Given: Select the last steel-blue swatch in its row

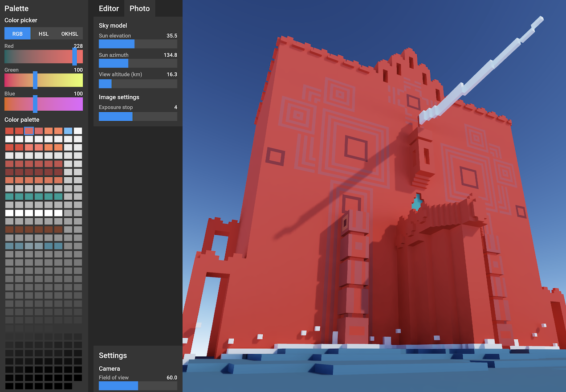Looking at the screenshot, I should 58,246.
